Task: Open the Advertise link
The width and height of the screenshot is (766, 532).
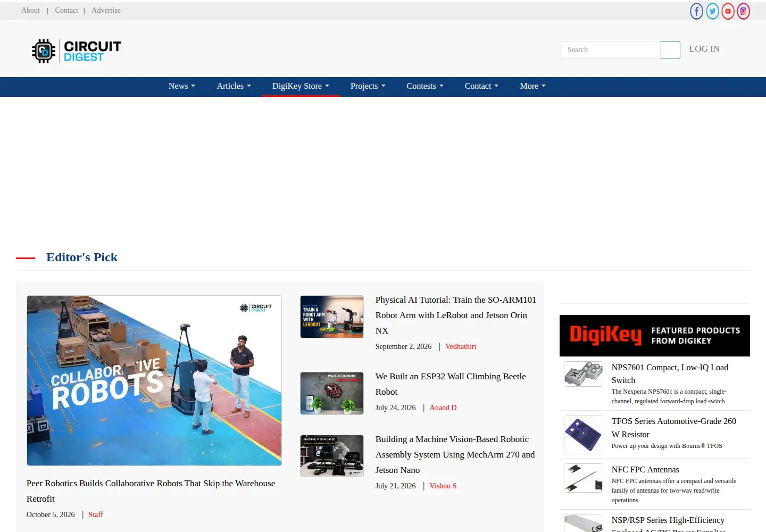Action: [106, 11]
